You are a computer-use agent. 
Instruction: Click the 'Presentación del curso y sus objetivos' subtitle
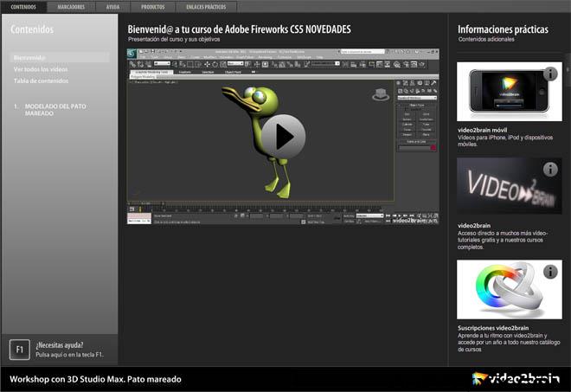174,39
